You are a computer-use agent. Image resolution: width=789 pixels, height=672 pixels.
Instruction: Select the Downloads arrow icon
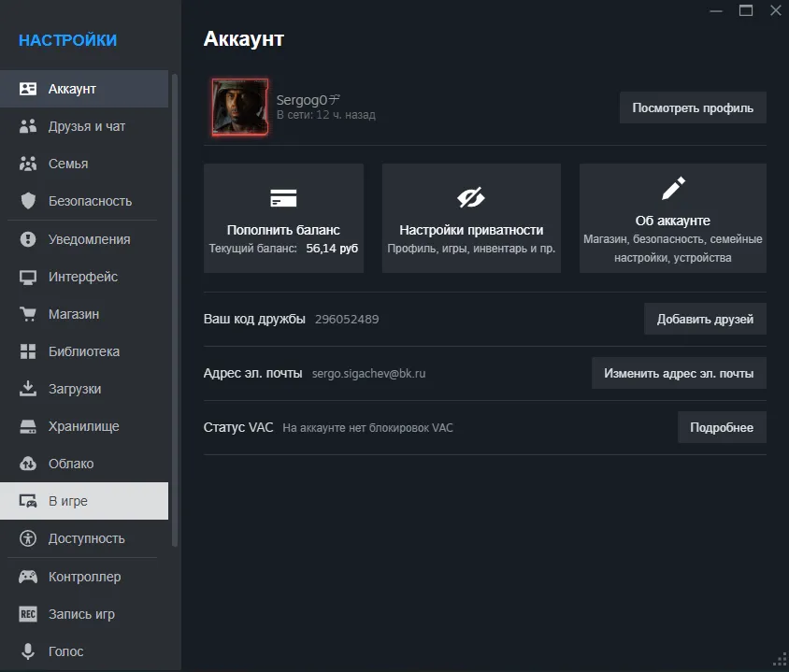point(26,389)
